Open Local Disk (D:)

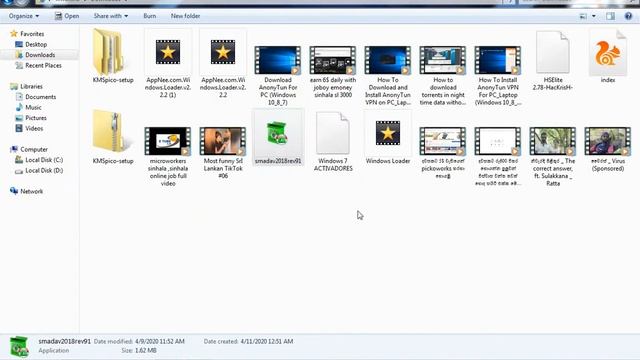39,171
